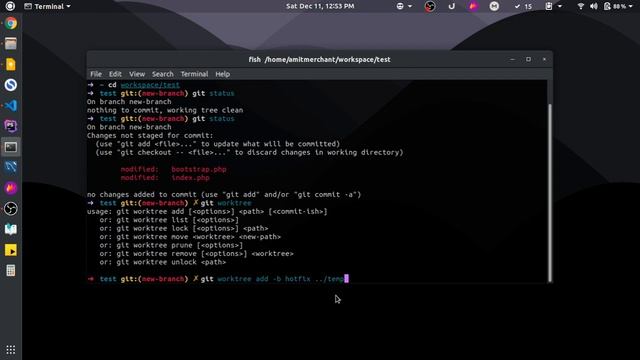Open the Edit menu in terminal
The height and width of the screenshot is (360, 640).
(x=115, y=74)
